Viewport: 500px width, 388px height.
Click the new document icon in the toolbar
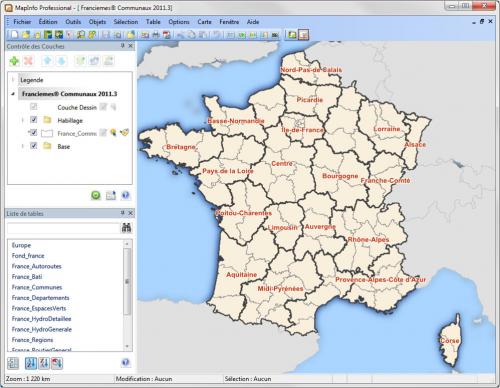coord(15,35)
